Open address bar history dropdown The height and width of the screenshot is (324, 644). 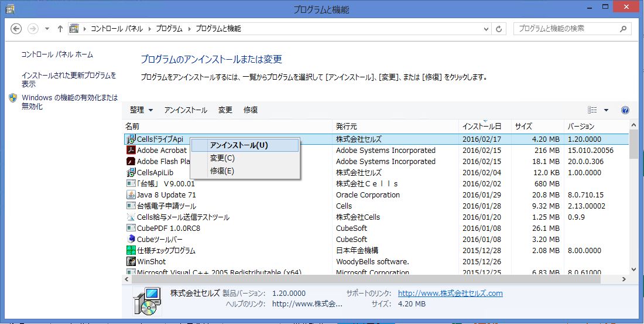[487, 29]
